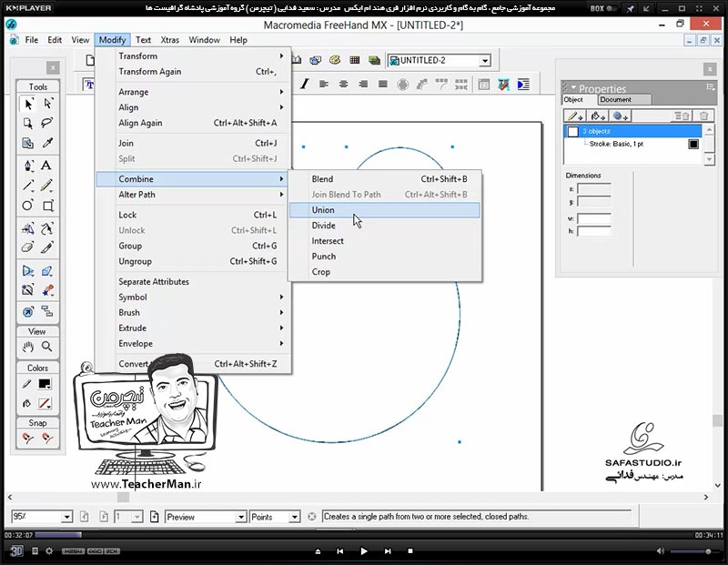Choose Punch from Combine submenu
Image resolution: width=728 pixels, height=565 pixels.
pos(384,257)
